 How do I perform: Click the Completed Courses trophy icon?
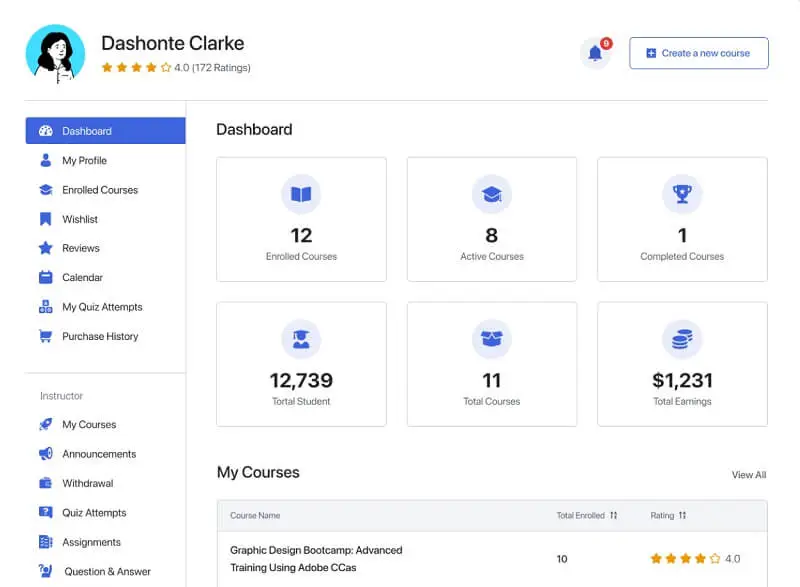(x=682, y=195)
